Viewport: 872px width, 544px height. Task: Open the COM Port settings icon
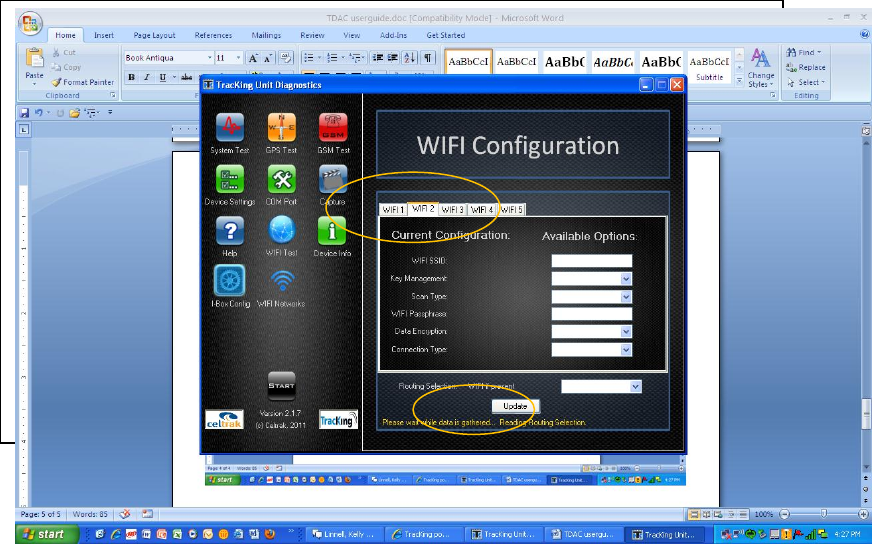point(281,179)
